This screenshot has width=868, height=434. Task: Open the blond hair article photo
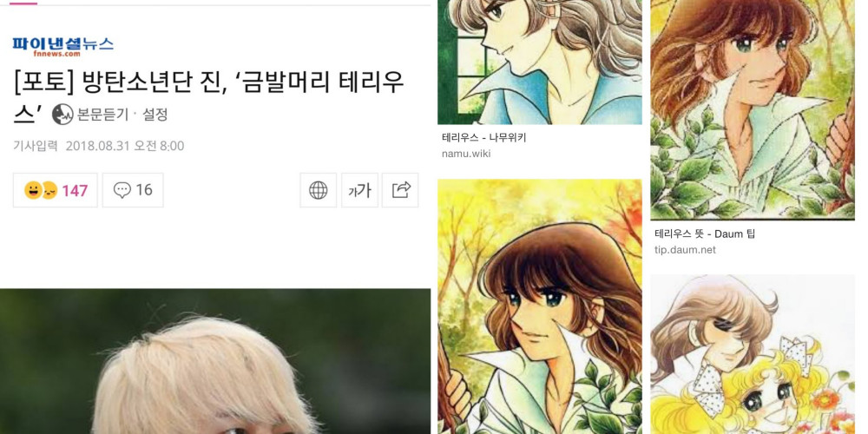(214, 361)
